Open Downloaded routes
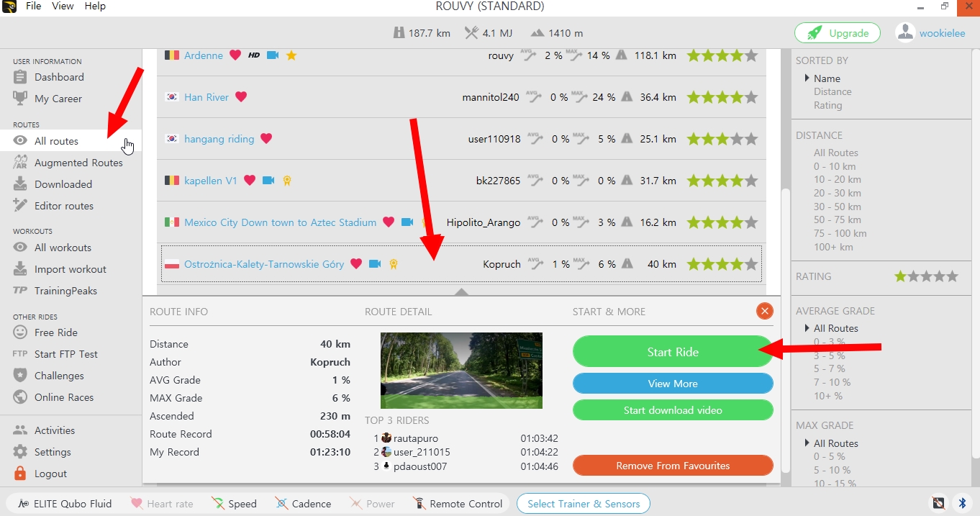980x516 pixels. pyautogui.click(x=63, y=184)
